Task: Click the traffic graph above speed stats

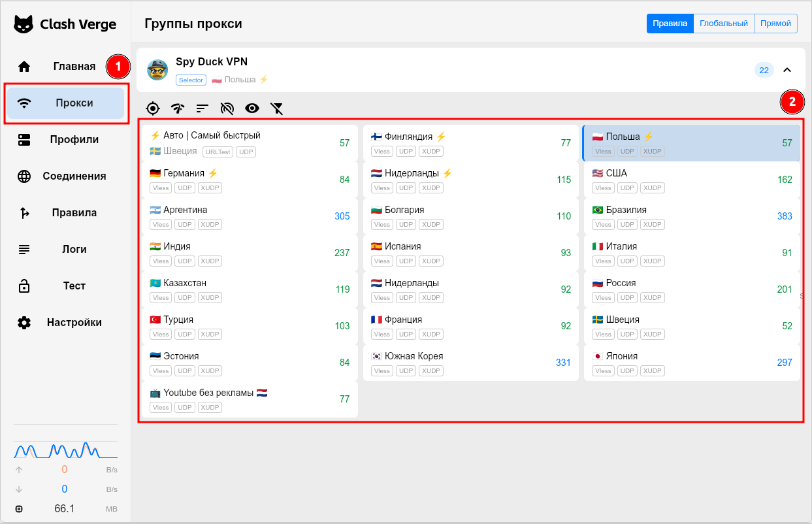Action: [65, 450]
